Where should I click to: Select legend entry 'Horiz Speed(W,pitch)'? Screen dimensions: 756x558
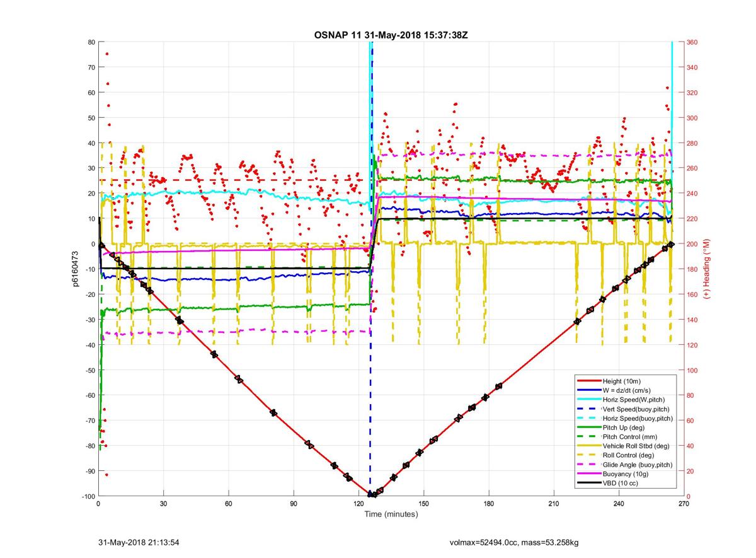(x=633, y=400)
